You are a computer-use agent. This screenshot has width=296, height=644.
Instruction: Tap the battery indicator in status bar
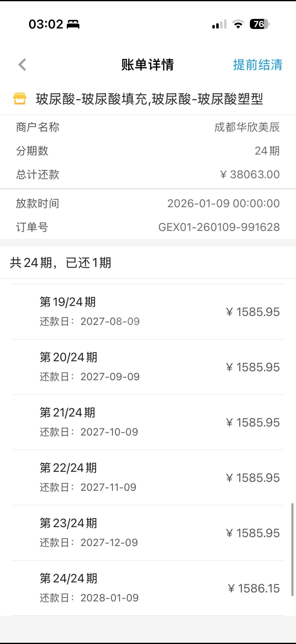point(259,24)
